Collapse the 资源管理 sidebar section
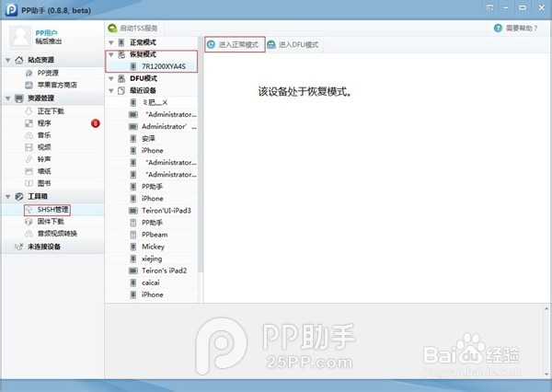This screenshot has width=552, height=392. [x=7, y=98]
